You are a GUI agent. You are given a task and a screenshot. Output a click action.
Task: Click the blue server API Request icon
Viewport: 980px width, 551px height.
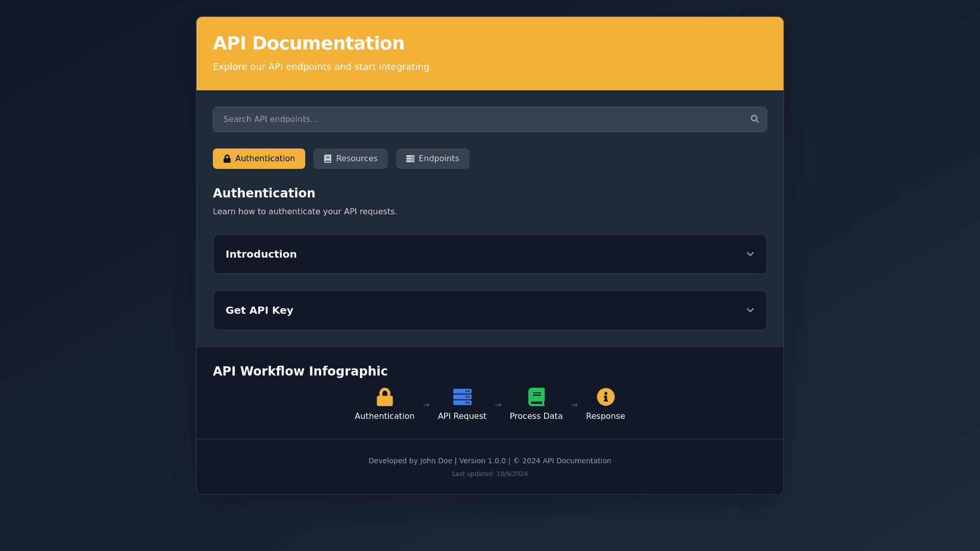tap(462, 397)
